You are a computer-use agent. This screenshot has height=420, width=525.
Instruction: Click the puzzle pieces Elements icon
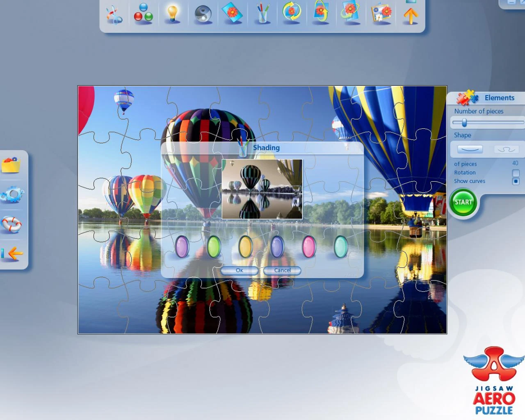pyautogui.click(x=468, y=98)
